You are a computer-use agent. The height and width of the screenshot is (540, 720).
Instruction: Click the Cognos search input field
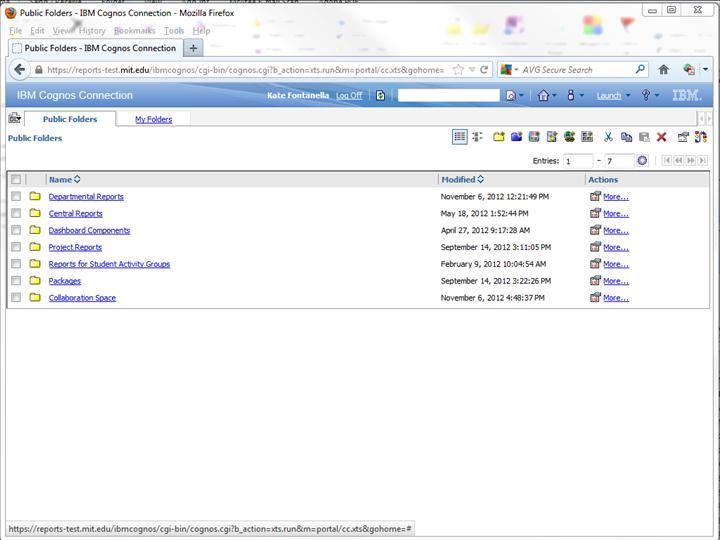[x=448, y=96]
